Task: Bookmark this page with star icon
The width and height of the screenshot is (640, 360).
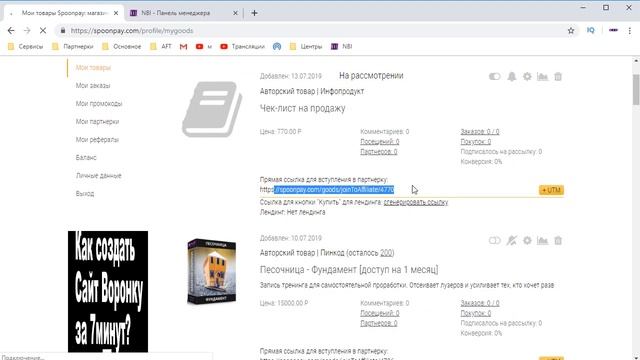Action: 571,31
